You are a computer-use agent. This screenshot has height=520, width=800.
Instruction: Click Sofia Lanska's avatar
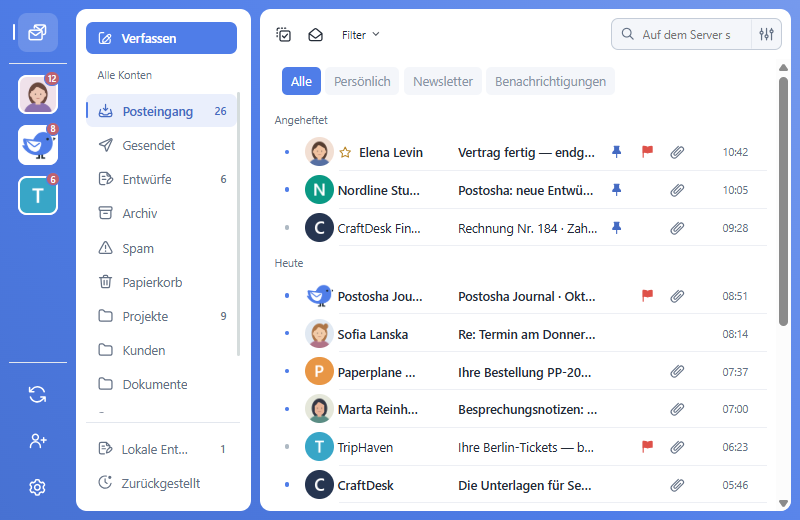(x=319, y=334)
